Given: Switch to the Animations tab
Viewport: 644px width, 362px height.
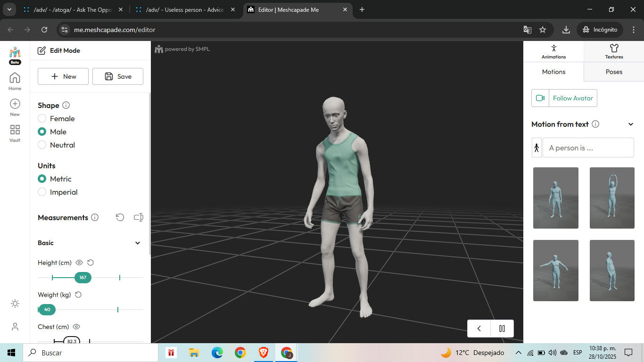Looking at the screenshot, I should coord(553,51).
